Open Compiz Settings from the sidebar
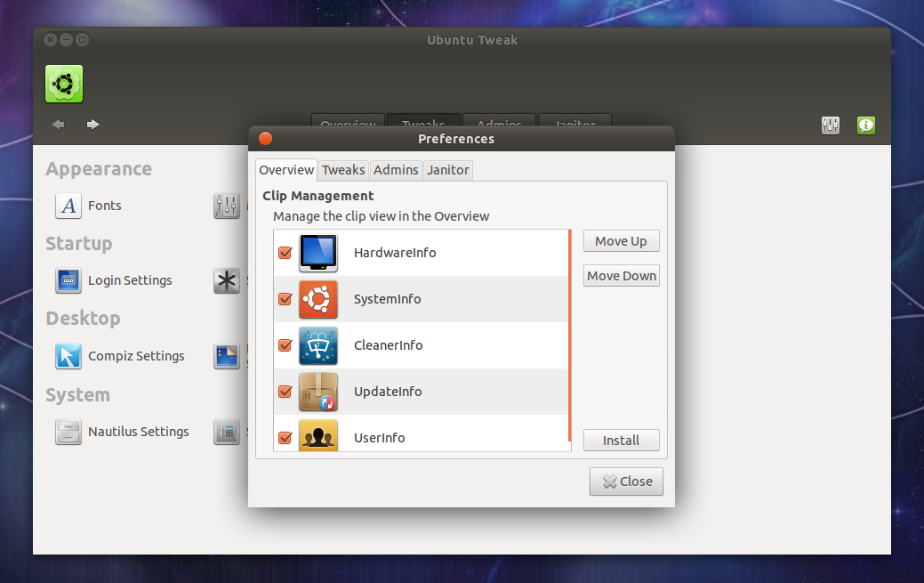Image resolution: width=924 pixels, height=583 pixels. click(x=68, y=356)
